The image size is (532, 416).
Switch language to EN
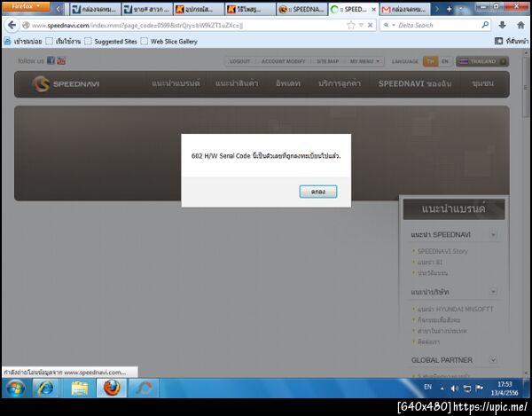click(445, 61)
